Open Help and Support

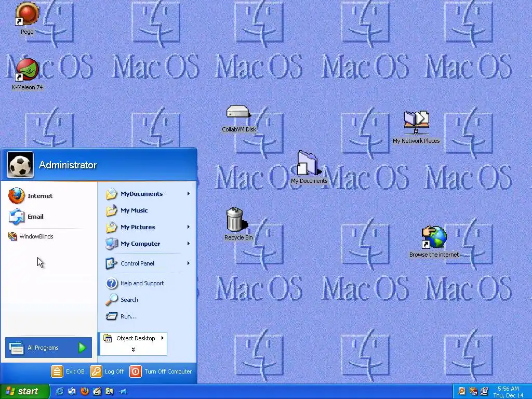(147, 283)
